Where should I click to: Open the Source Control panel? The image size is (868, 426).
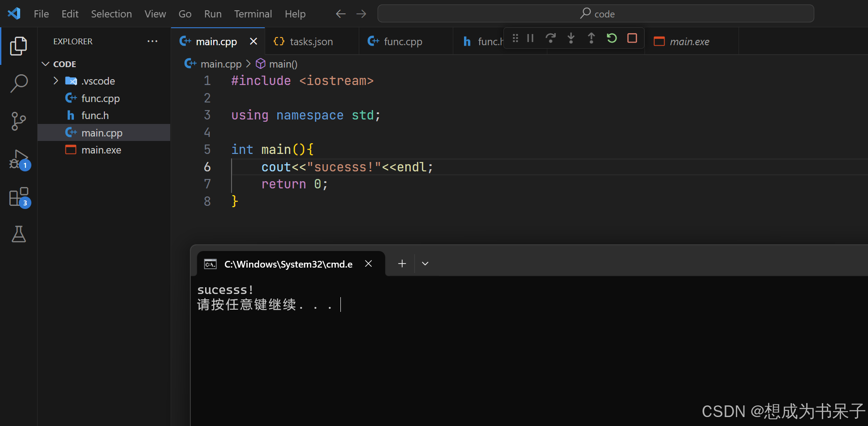(x=18, y=121)
